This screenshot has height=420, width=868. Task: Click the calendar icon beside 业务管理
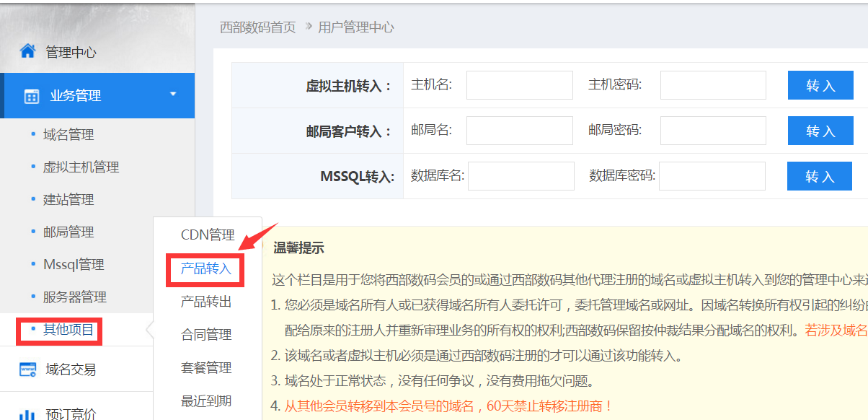[x=31, y=96]
